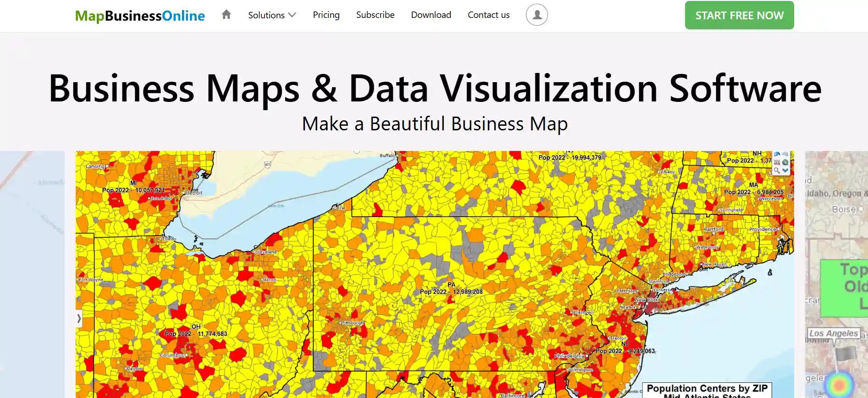This screenshot has height=398, width=868.
Task: Expand the map toolbar down chevron
Action: click(x=785, y=170)
